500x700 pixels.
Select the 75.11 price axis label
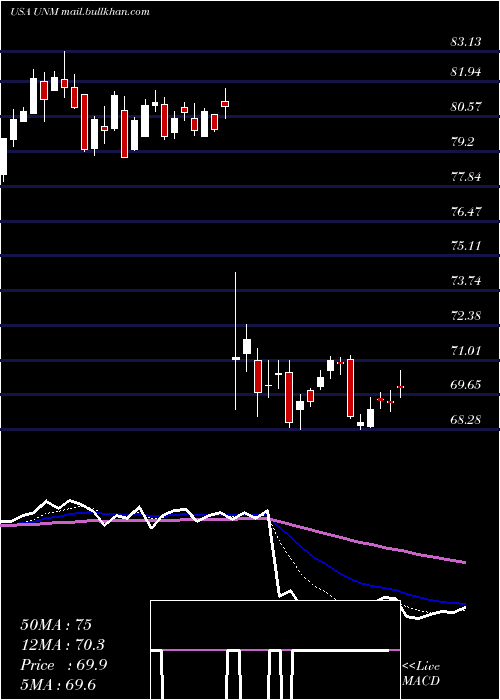466,246
